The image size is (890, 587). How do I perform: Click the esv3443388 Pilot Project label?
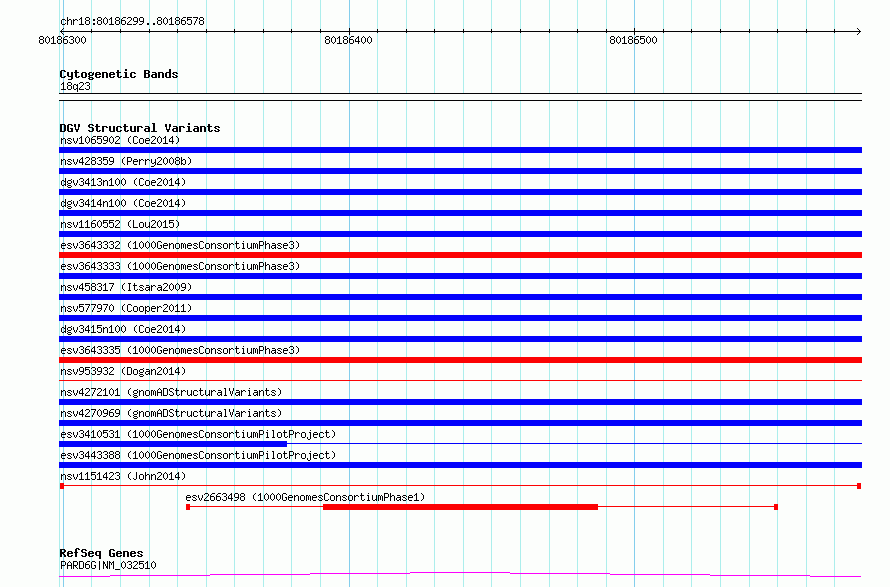198,455
